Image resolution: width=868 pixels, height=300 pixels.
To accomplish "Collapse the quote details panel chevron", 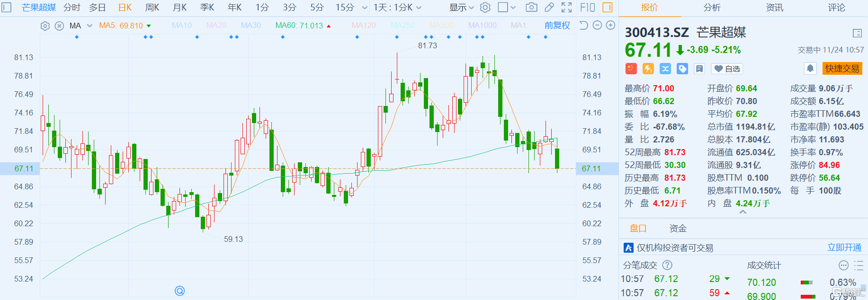I will pyautogui.click(x=743, y=212).
